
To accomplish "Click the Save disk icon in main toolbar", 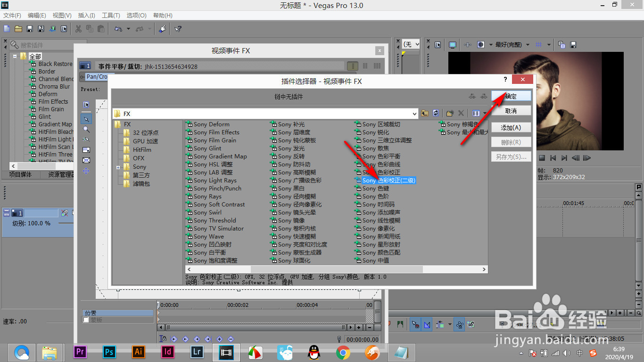I will point(30,29).
